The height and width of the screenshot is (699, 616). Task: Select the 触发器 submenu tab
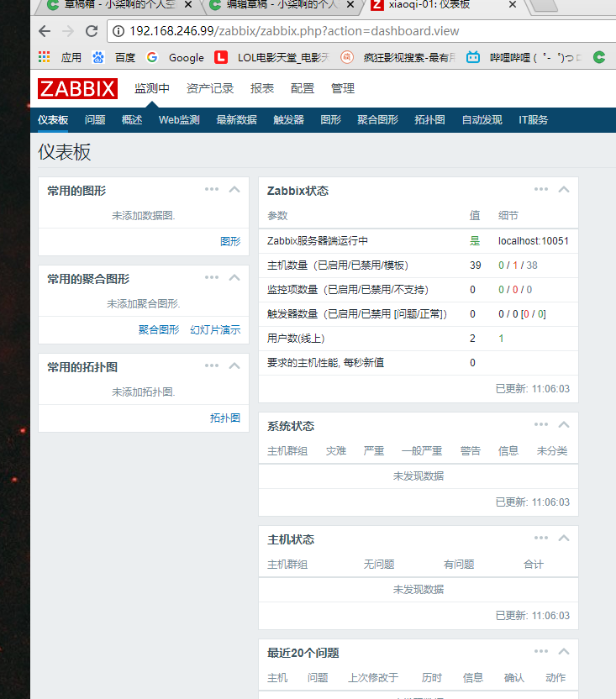pyautogui.click(x=288, y=120)
